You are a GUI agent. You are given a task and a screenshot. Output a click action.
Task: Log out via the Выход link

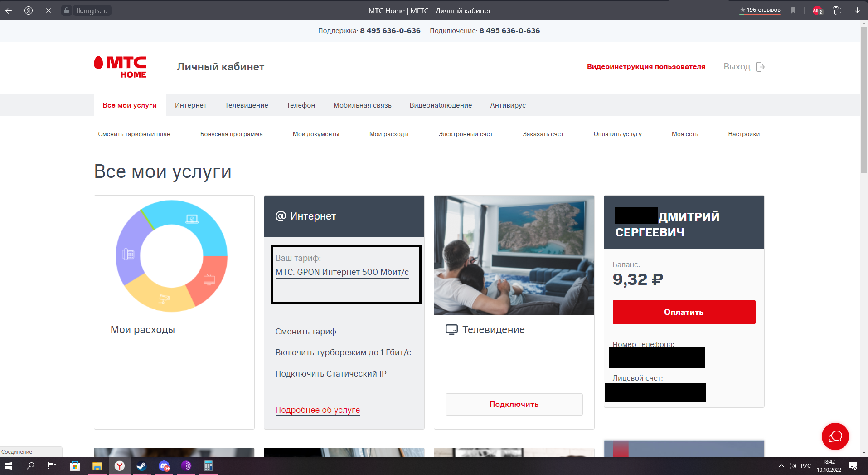pyautogui.click(x=737, y=67)
